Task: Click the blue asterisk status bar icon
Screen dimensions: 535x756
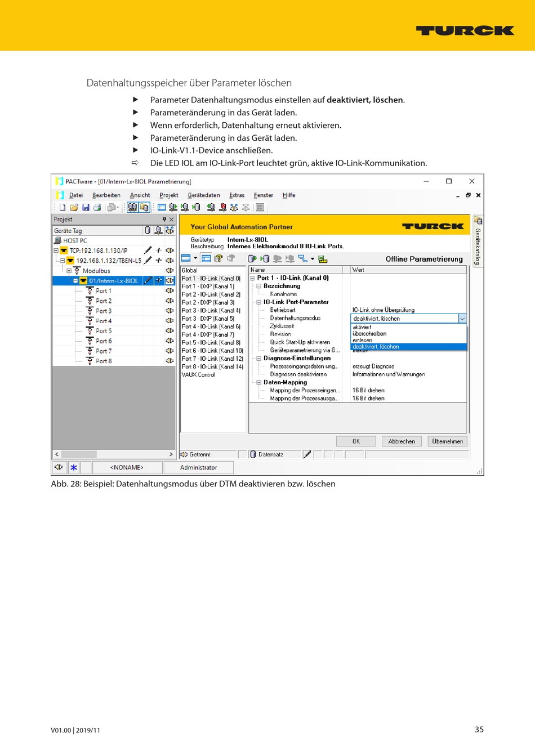Action: 74,467
